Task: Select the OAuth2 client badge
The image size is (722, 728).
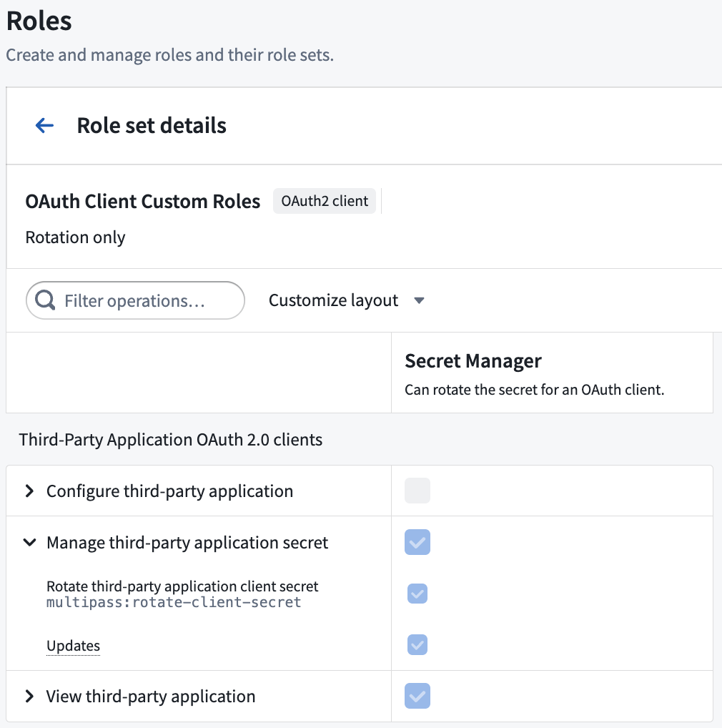Action: tap(325, 201)
